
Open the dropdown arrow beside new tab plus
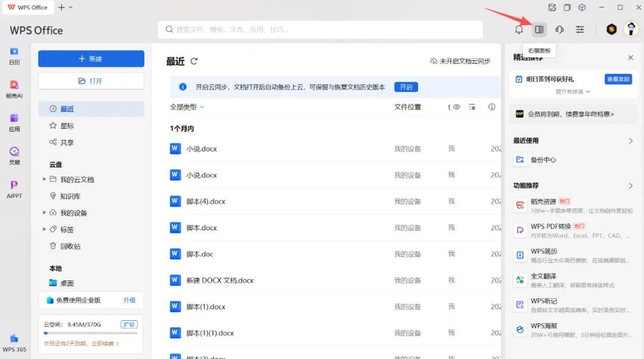[x=70, y=7]
